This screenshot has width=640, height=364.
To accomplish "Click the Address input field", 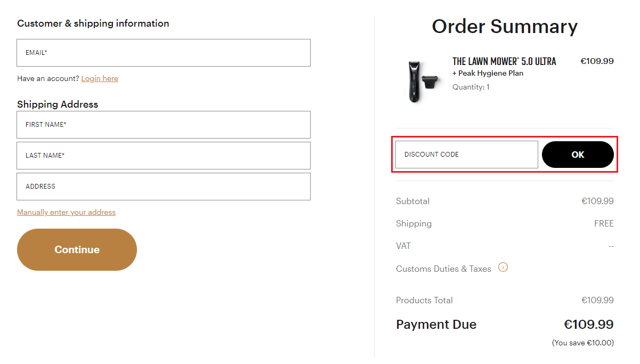I will (164, 187).
